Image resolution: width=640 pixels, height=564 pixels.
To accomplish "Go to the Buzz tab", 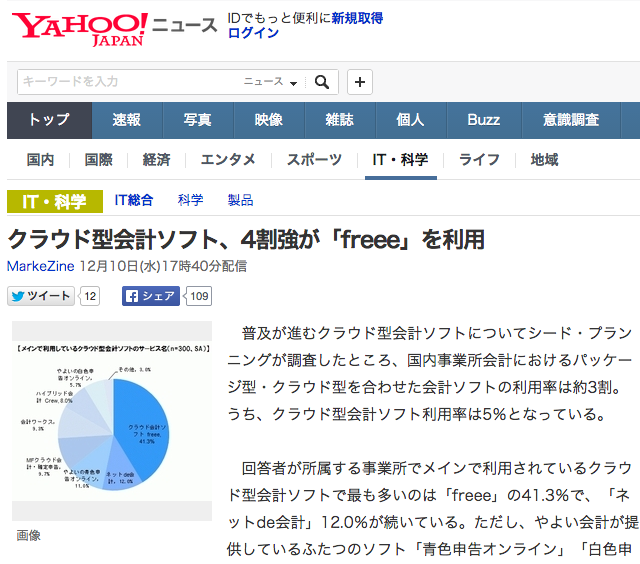I will [483, 120].
